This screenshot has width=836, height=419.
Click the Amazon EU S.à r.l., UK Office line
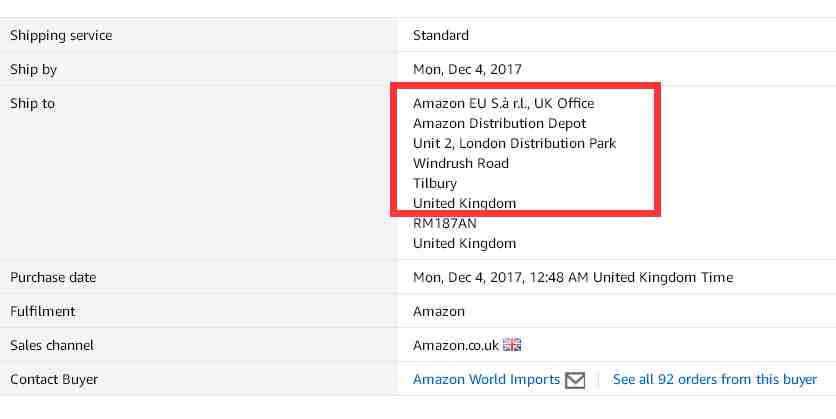click(503, 103)
